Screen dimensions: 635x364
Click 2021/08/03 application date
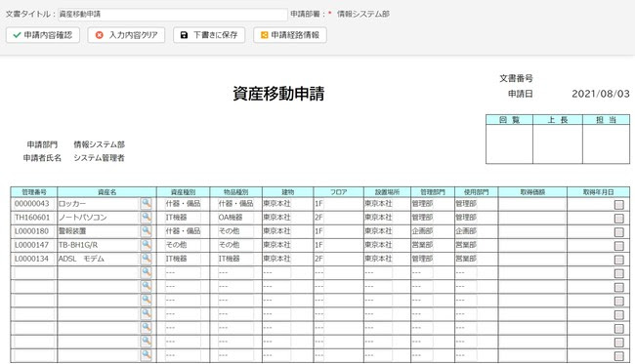pos(601,94)
